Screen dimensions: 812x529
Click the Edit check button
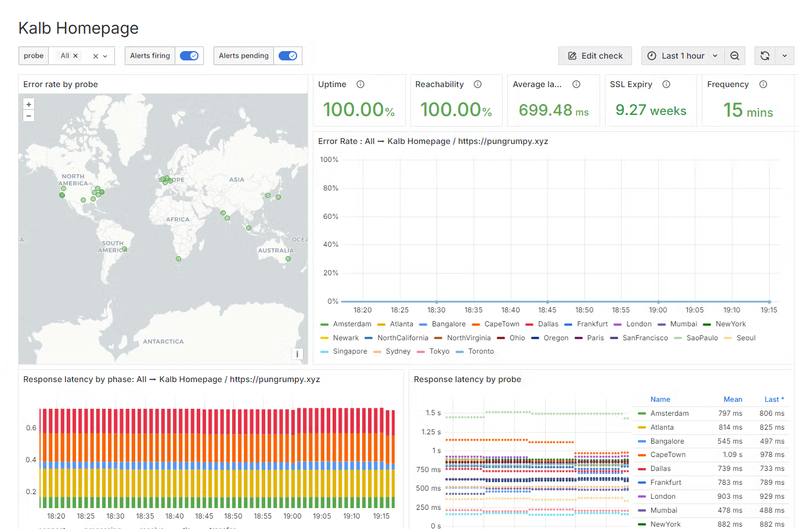coord(596,56)
